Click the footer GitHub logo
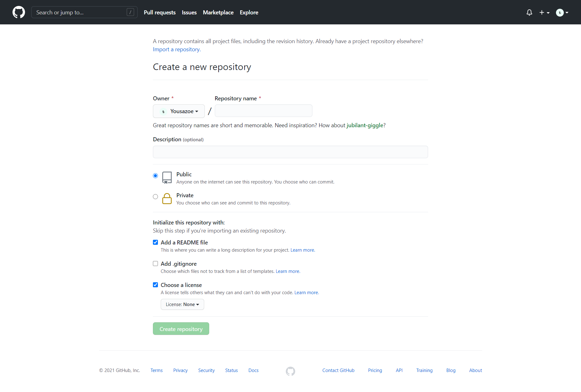Viewport: 581px width, 392px height. point(290,371)
